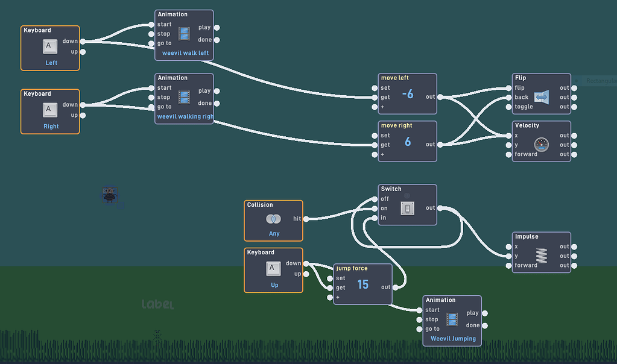This screenshot has width=617, height=364.
Task: Click the done output port of weevil walk left Animation
Action: (x=217, y=40)
